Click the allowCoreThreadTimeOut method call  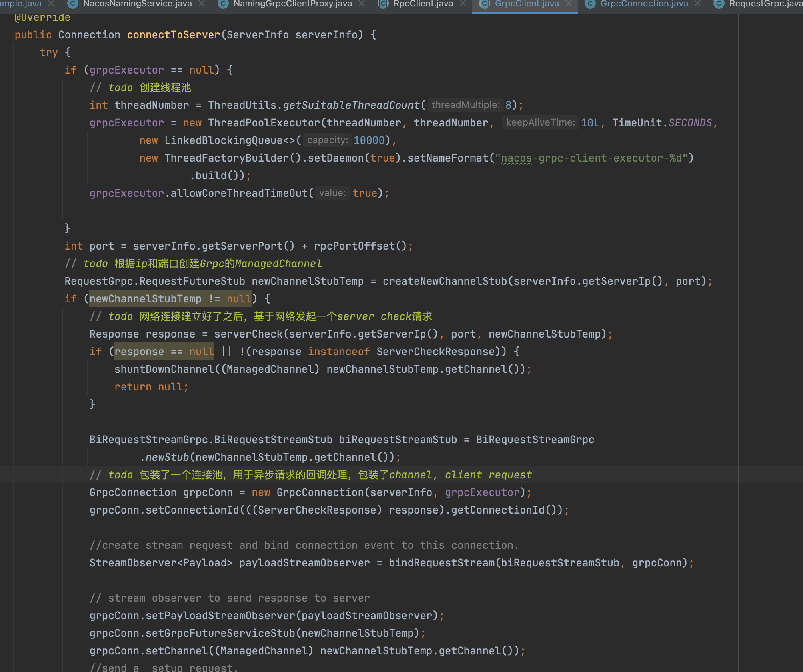coord(239,193)
